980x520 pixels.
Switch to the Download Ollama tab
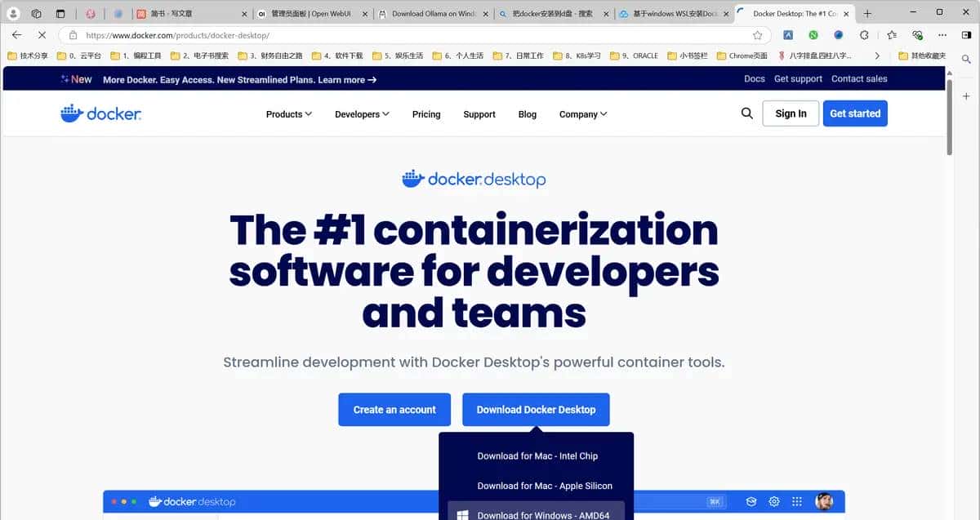tap(431, 14)
